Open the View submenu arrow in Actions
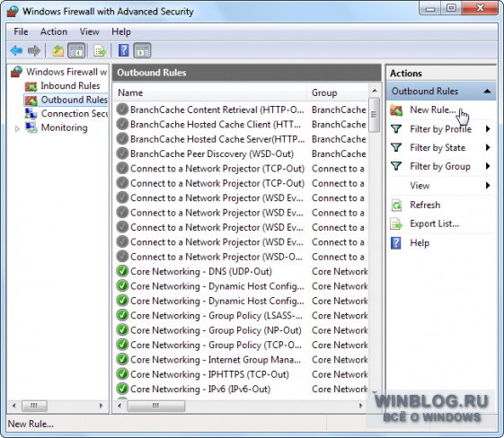 tap(488, 185)
